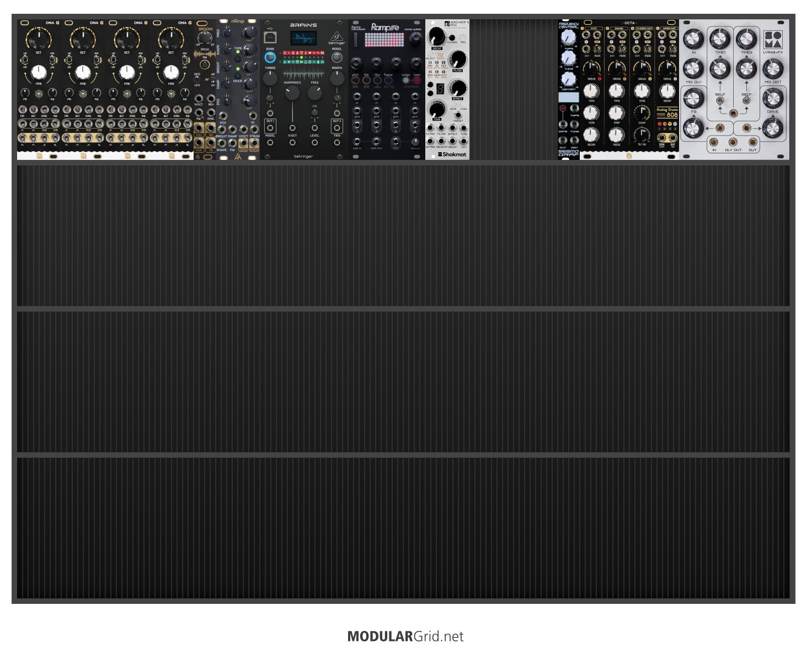Screen dimensions: 812x648
Task: Click the FREQ knob on Brains
Action: pos(314,92)
